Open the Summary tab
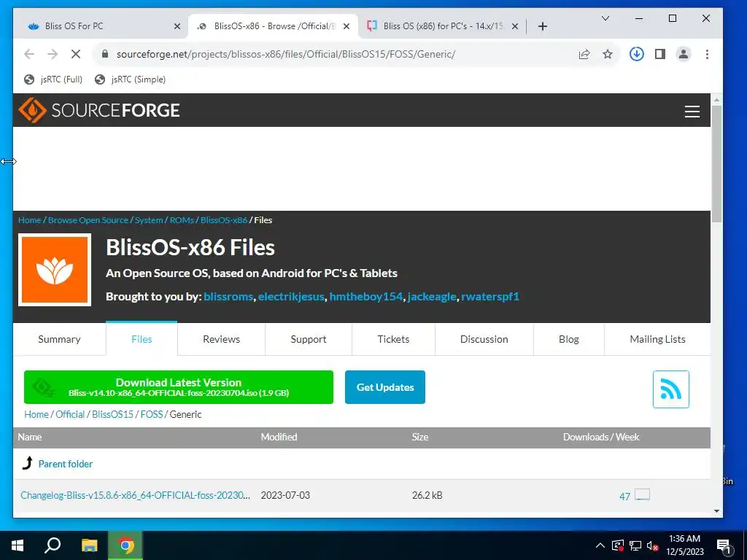Screen dimensions: 747x560 point(59,339)
